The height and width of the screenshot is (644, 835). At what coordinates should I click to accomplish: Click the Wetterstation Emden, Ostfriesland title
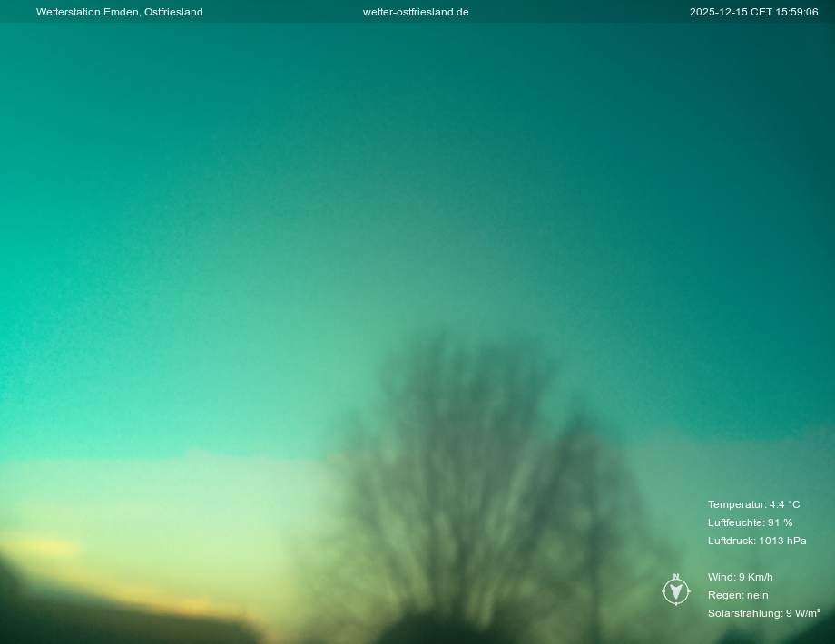pos(119,12)
